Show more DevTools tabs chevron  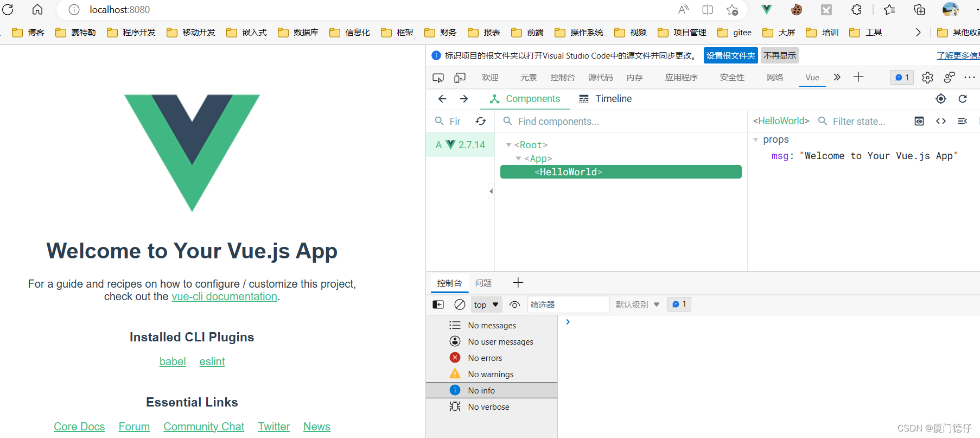pyautogui.click(x=837, y=77)
